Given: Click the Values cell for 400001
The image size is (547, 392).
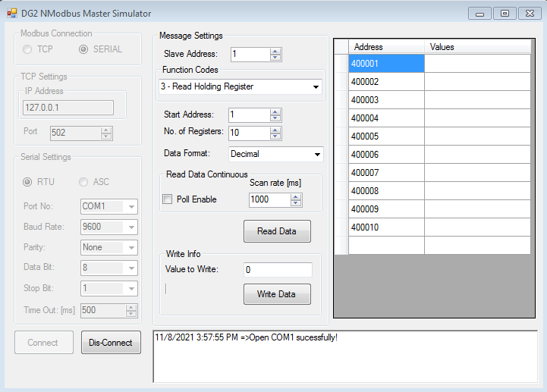Looking at the screenshot, I should point(477,64).
